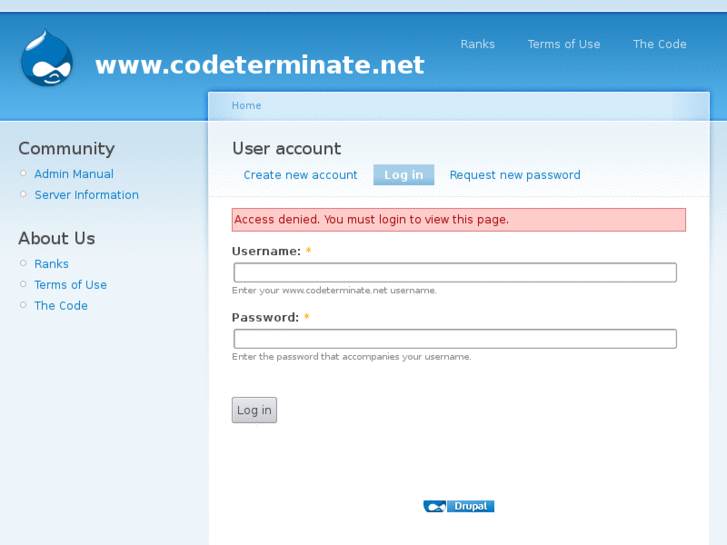Open the Admin Manual sidebar link

tap(74, 174)
